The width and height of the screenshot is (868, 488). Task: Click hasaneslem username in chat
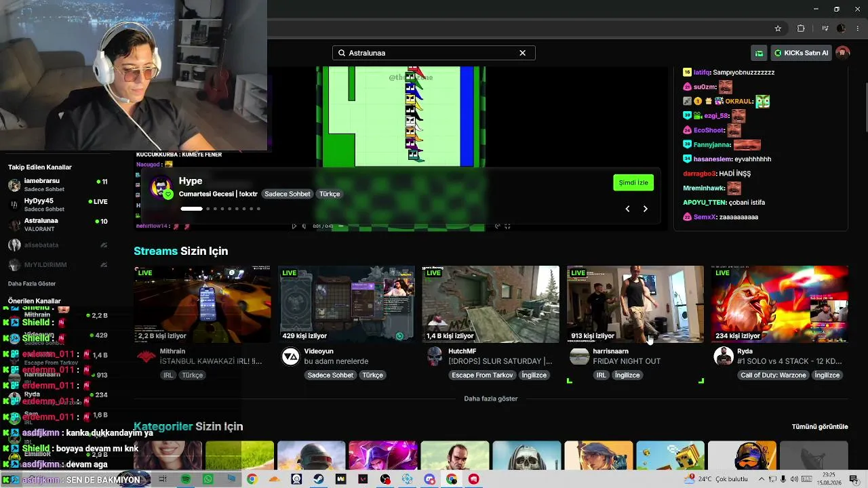click(x=713, y=159)
